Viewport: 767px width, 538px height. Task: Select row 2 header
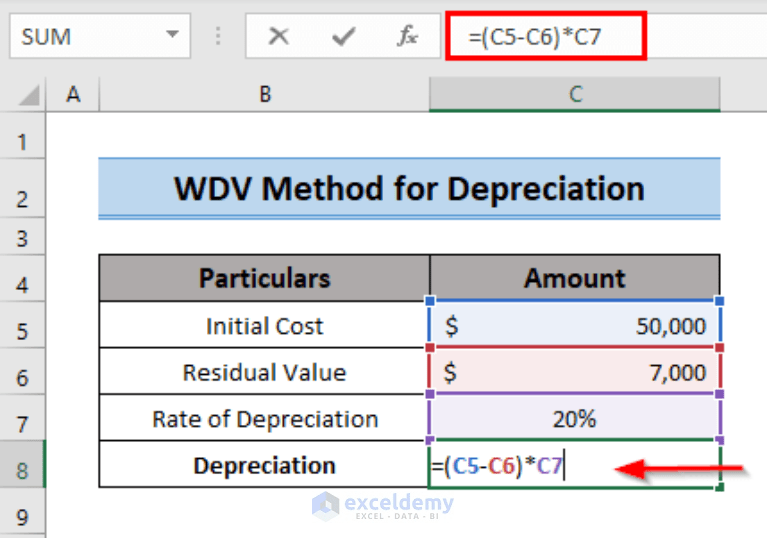[23, 188]
